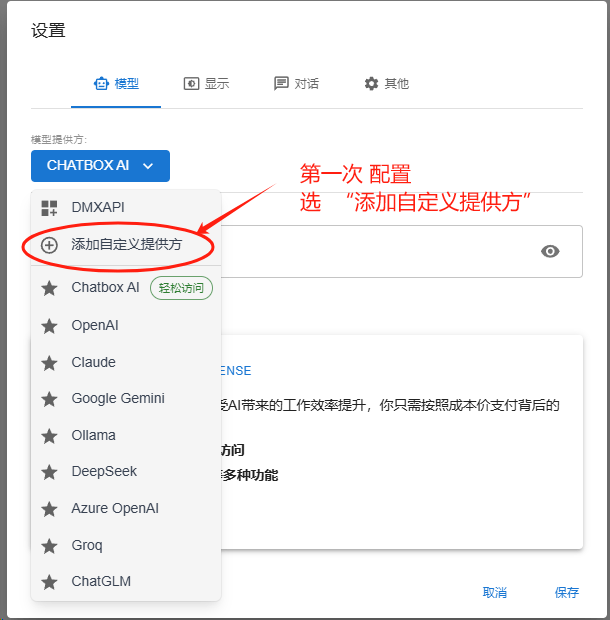The height and width of the screenshot is (620, 610).
Task: Click the star icon beside Azure OpenAI
Action: click(x=49, y=509)
